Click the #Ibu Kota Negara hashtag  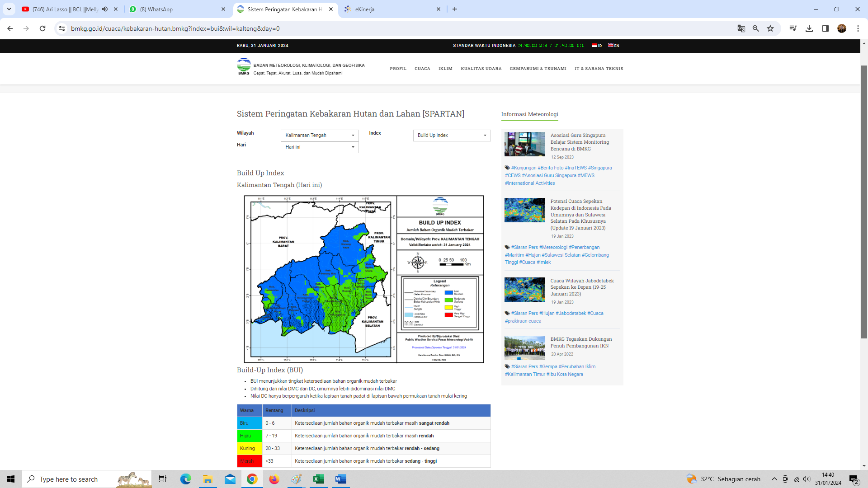click(565, 374)
